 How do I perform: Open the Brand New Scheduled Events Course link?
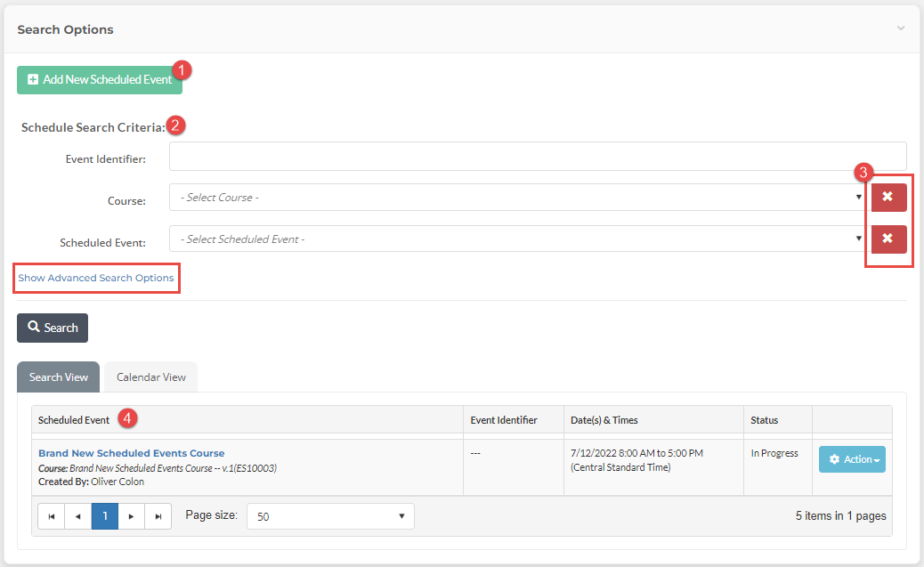pos(131,452)
